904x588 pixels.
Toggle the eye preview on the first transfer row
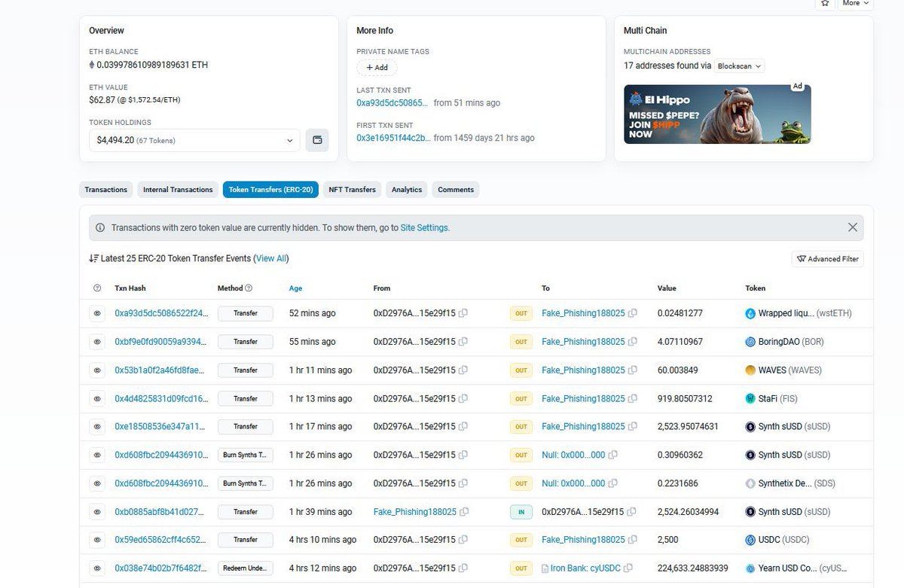(97, 313)
